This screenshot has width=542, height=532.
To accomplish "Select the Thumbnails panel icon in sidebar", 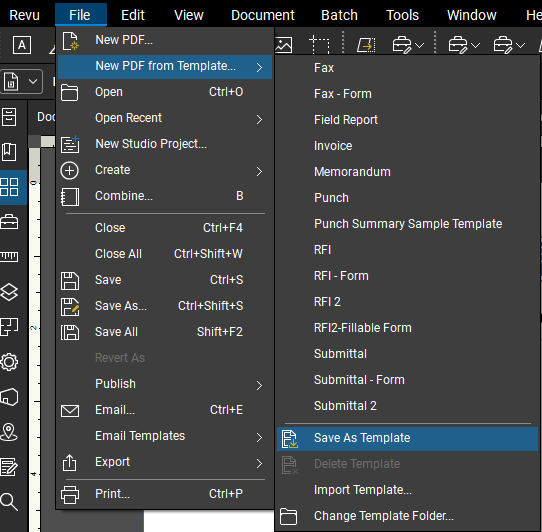I will click(9, 187).
